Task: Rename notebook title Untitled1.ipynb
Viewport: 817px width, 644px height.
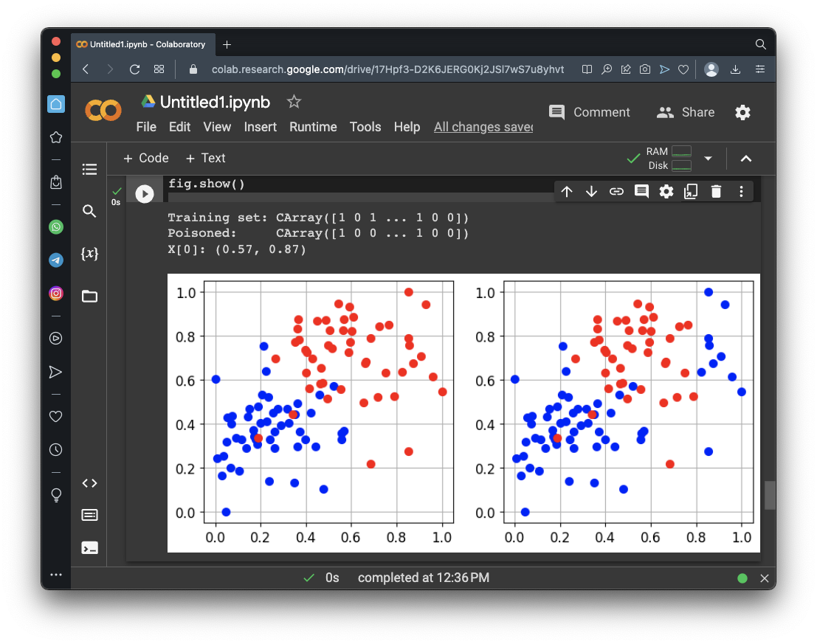Action: pyautogui.click(x=216, y=102)
